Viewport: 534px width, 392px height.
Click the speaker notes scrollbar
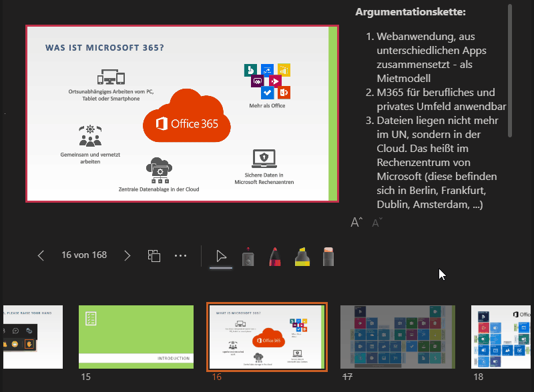[510, 71]
